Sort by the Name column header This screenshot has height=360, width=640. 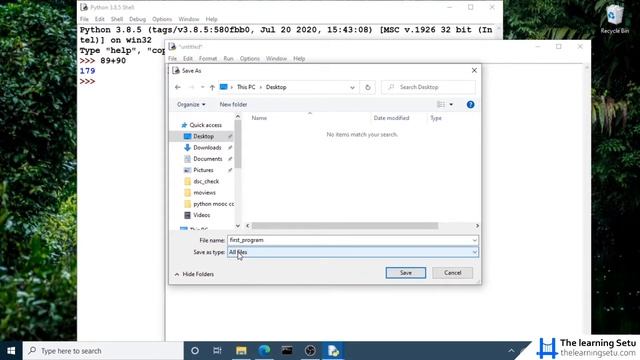coord(259,118)
